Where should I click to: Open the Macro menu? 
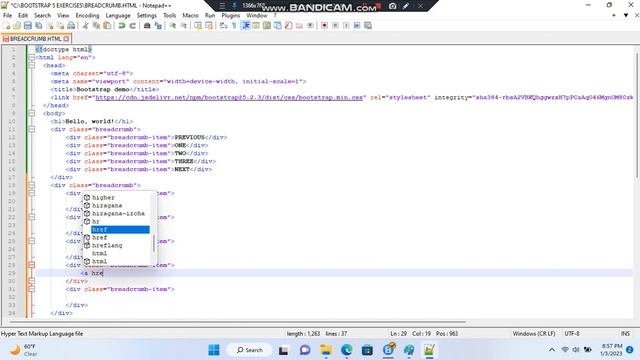pos(190,15)
